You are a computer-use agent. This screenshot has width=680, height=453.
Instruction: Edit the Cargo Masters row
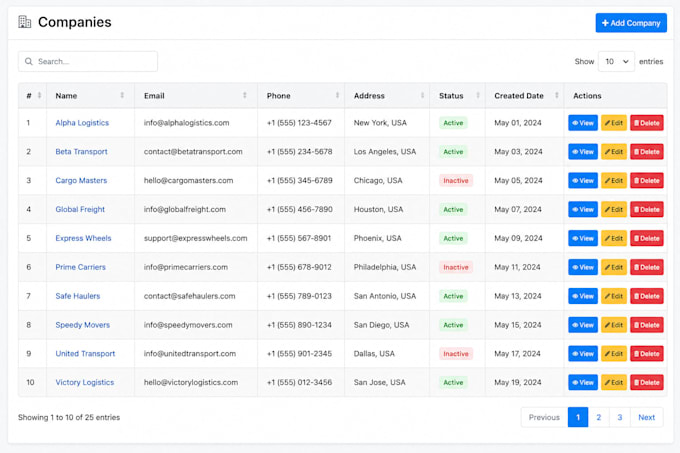tap(614, 181)
